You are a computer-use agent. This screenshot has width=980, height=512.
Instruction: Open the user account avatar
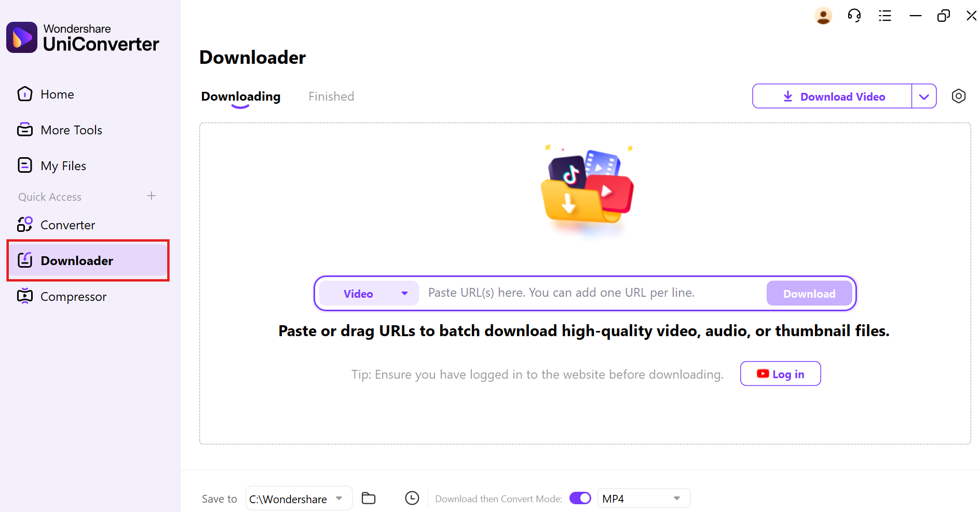(x=823, y=16)
